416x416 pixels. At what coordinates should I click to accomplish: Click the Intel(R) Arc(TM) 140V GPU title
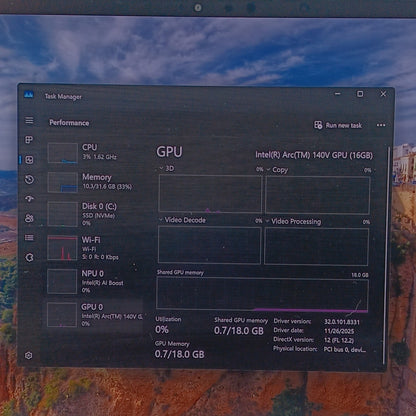314,155
